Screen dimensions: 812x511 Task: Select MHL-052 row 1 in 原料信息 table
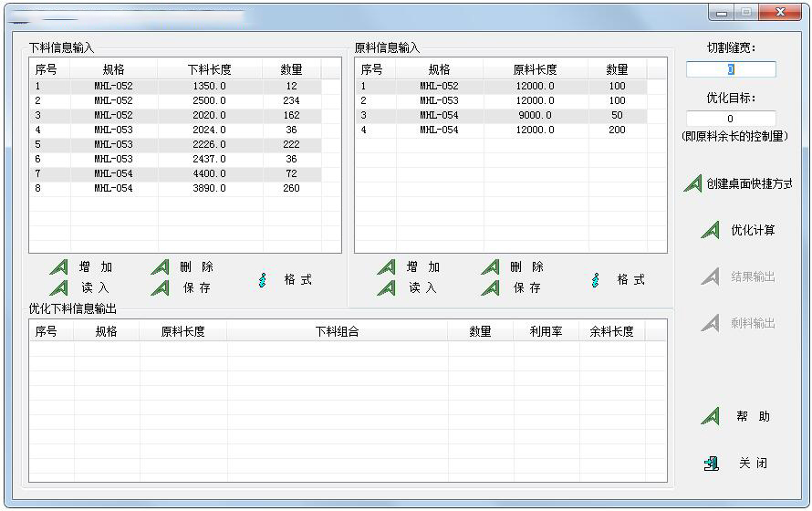pyautogui.click(x=439, y=86)
